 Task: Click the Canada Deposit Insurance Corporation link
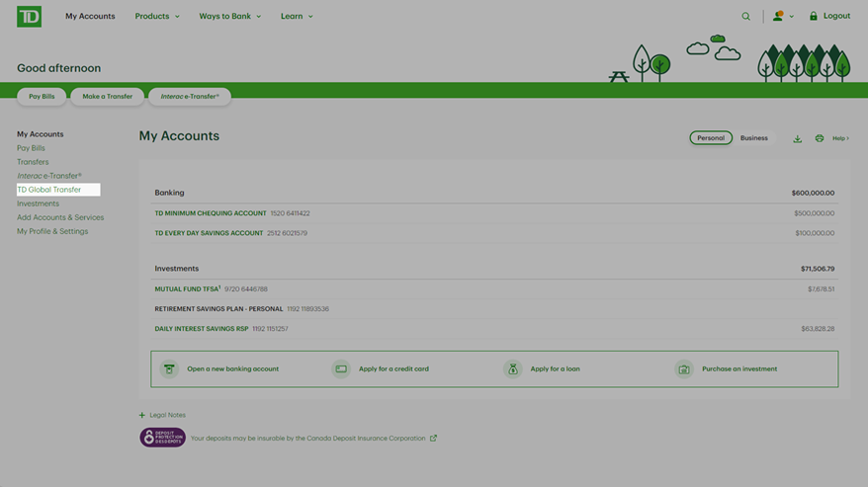(x=307, y=439)
